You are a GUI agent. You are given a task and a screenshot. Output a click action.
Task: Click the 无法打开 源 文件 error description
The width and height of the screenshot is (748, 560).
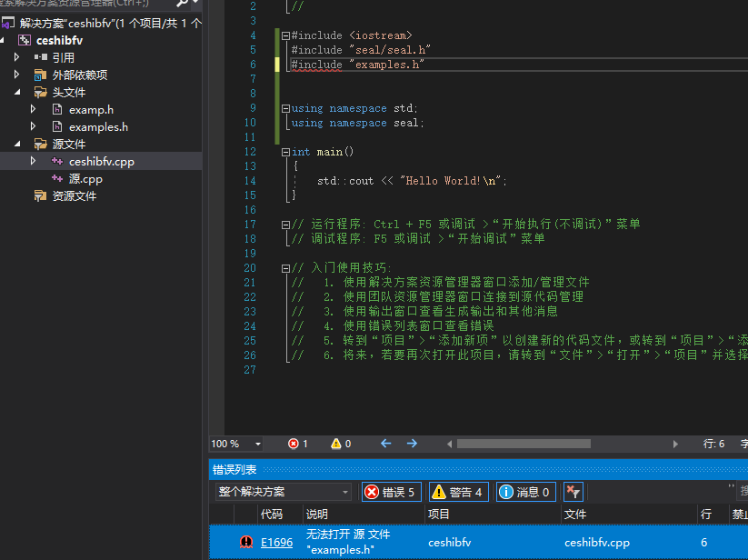point(348,542)
